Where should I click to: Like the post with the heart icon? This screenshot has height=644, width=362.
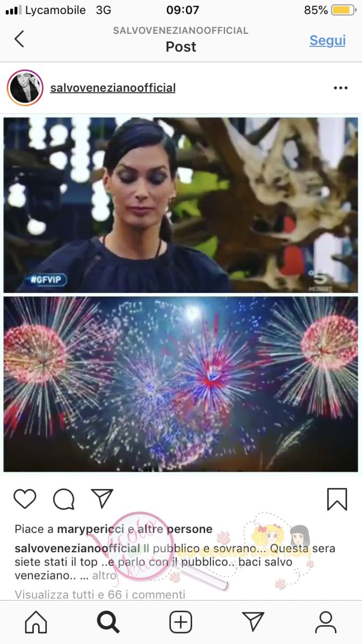point(25,499)
